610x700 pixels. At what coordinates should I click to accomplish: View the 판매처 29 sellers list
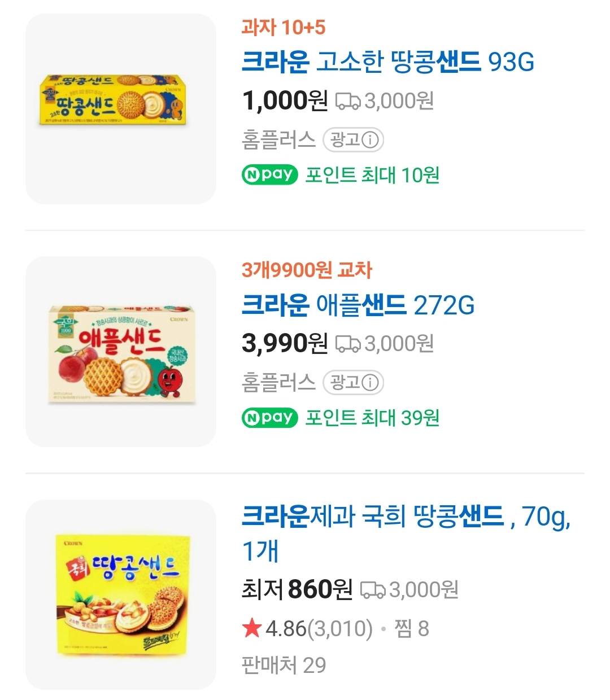pos(284,665)
